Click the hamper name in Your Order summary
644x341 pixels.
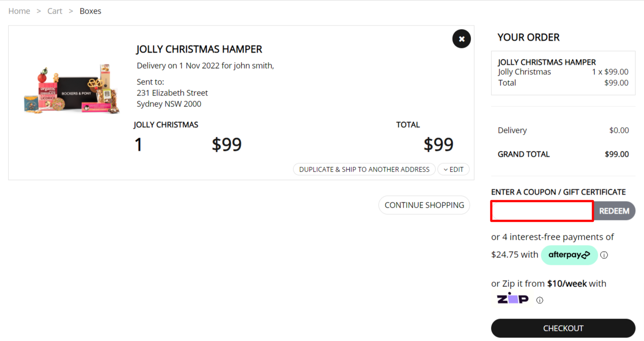click(547, 62)
